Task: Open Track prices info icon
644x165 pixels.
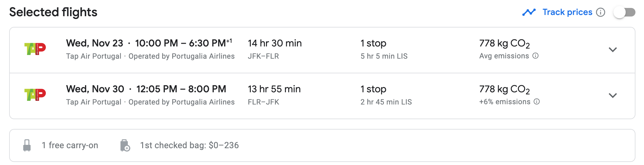Action: click(601, 12)
